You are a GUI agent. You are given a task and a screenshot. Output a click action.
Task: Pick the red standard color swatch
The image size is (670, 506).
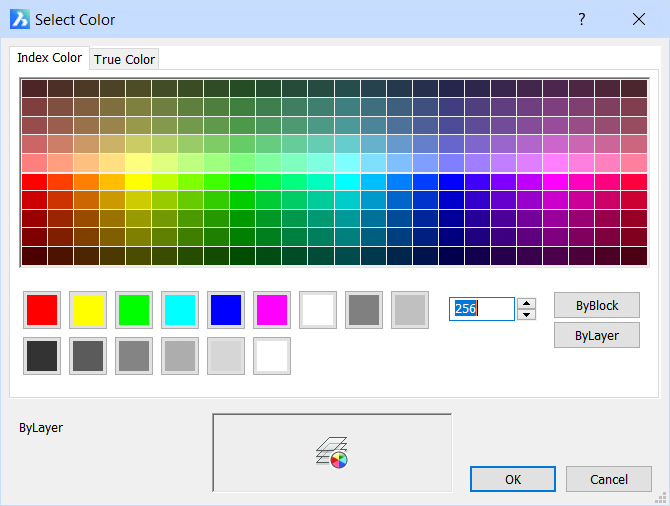(x=42, y=310)
